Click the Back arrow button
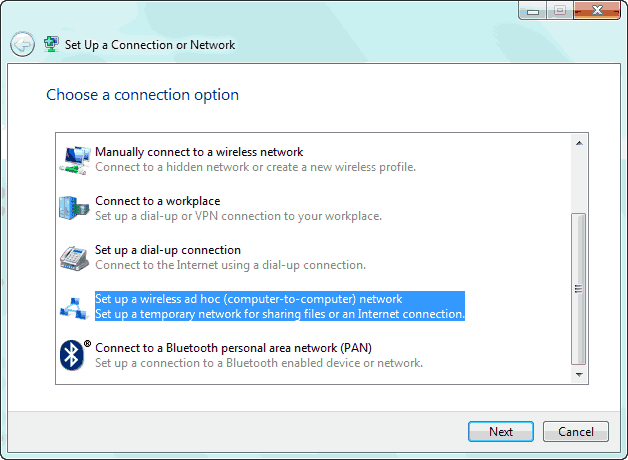 tap(22, 44)
